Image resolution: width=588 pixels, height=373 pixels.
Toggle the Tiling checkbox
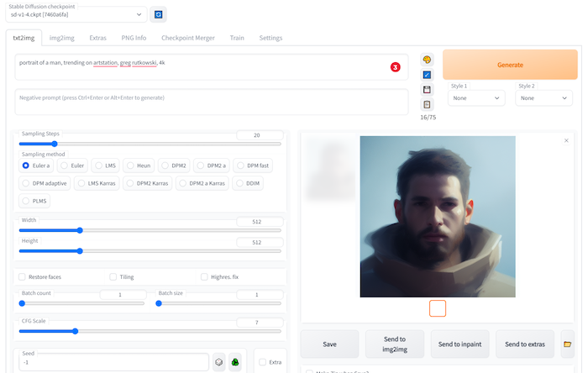click(x=113, y=276)
